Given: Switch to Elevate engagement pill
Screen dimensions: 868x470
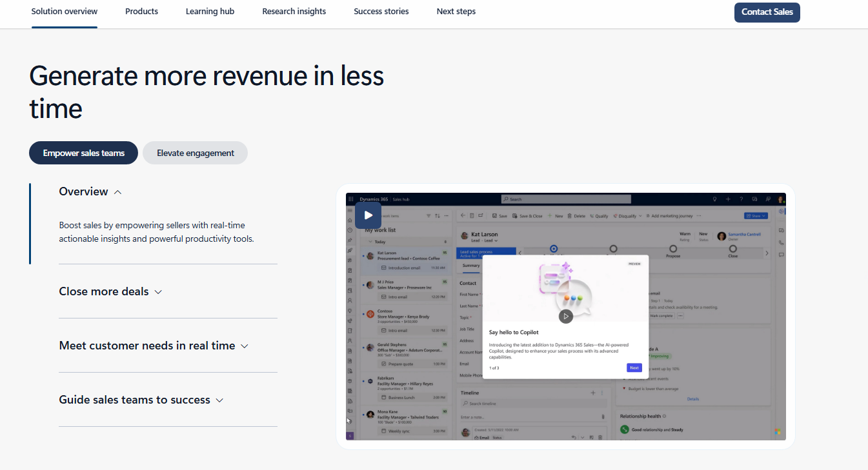Looking at the screenshot, I should tap(195, 153).
